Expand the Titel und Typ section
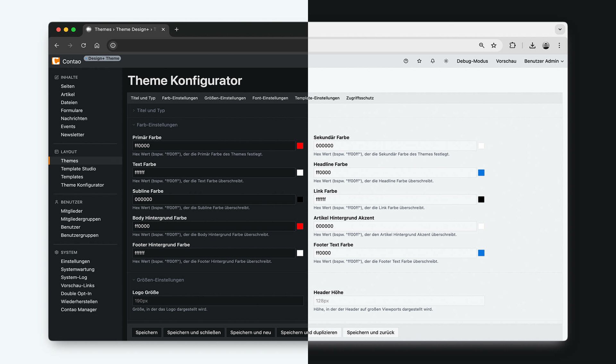Image resolution: width=616 pixels, height=364 pixels. (150, 110)
